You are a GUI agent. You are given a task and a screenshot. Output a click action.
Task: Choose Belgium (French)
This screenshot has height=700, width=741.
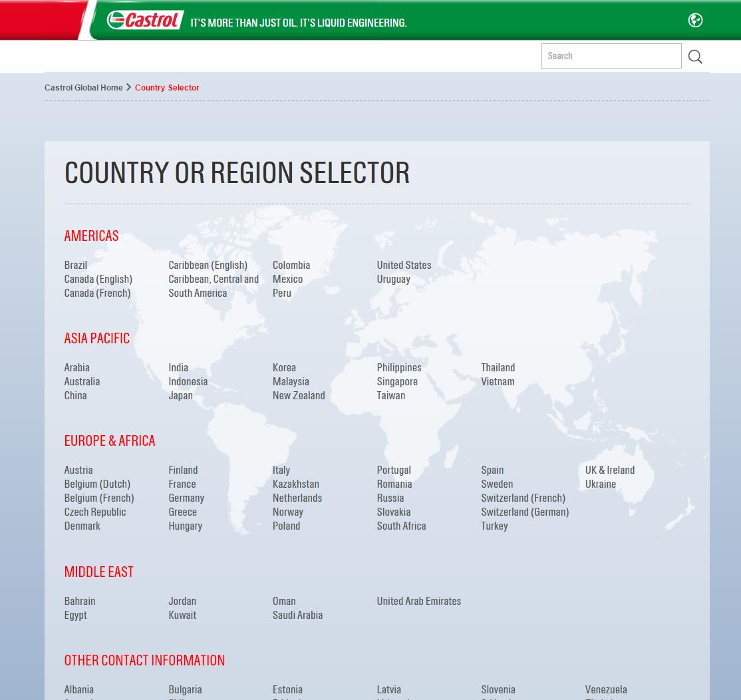click(99, 498)
